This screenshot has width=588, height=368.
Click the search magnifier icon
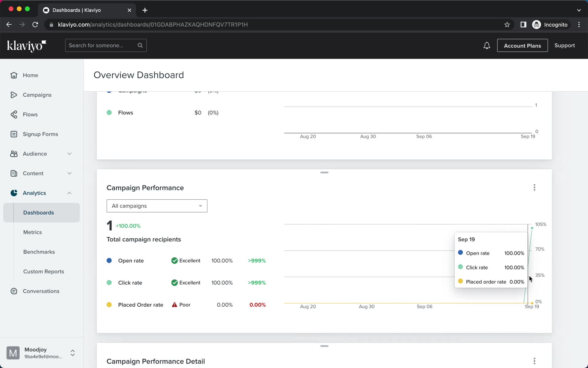coord(140,45)
